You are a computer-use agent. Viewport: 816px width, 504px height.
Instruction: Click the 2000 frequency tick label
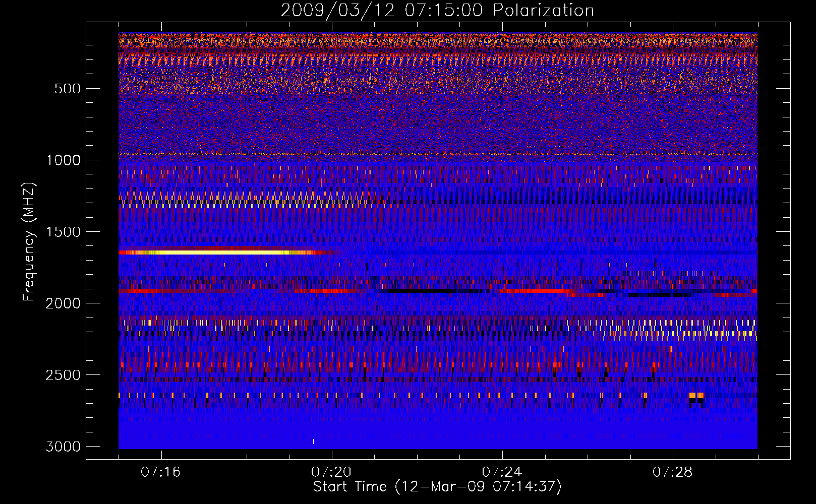coord(63,303)
